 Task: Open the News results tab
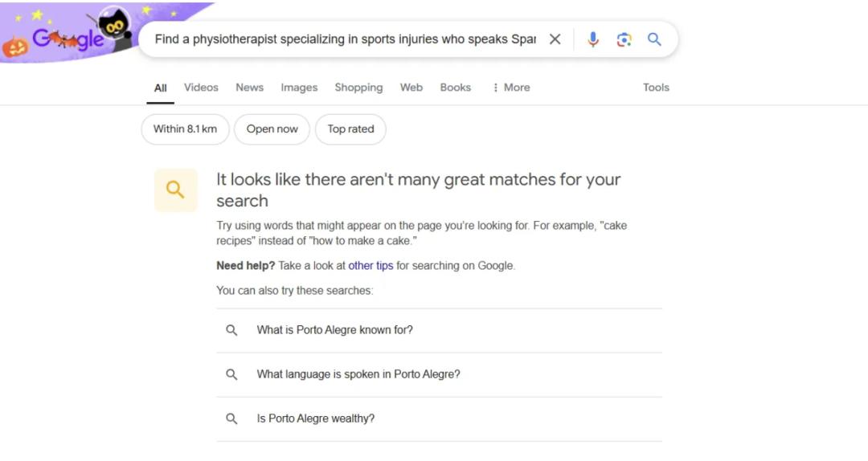249,88
